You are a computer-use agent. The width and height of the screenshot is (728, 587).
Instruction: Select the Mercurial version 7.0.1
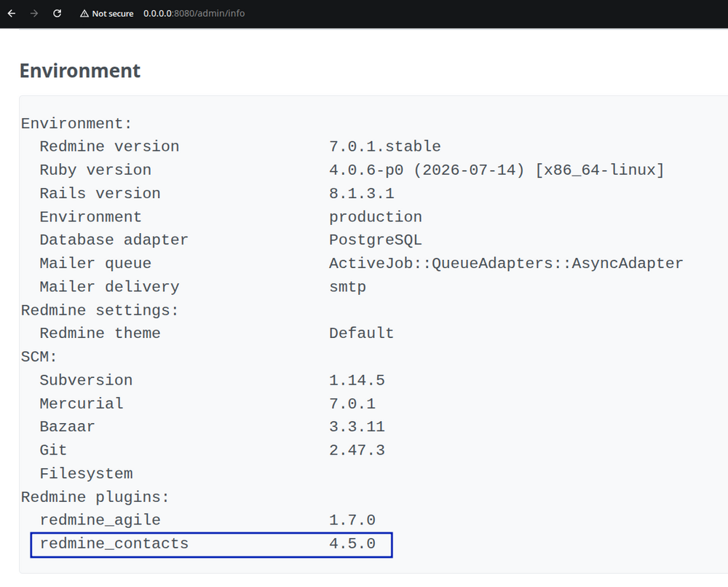point(352,403)
